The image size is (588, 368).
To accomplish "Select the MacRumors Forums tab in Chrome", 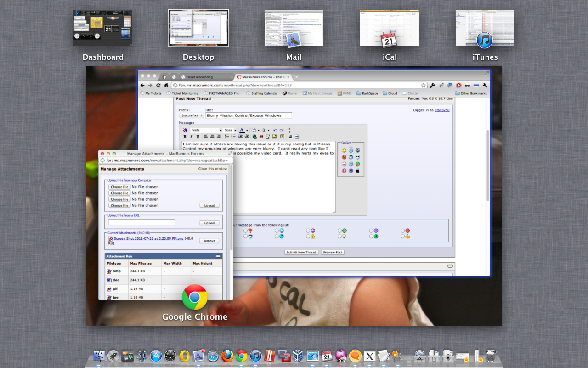I will click(x=263, y=77).
